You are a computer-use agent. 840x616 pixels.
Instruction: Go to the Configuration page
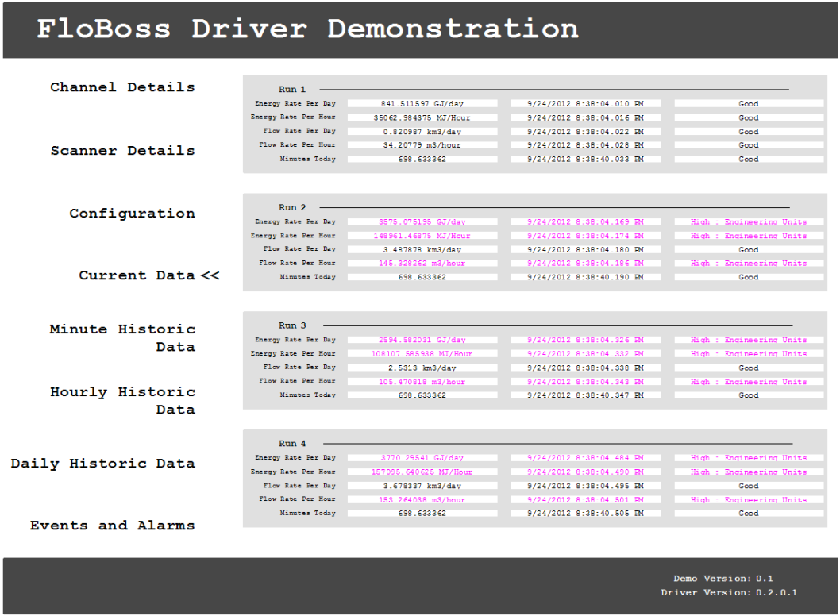point(132,214)
